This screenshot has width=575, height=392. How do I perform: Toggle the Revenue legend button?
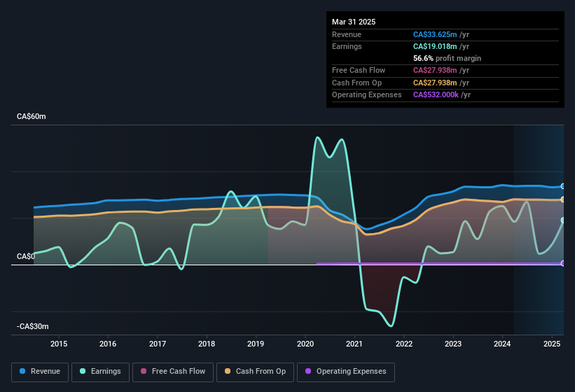click(40, 372)
